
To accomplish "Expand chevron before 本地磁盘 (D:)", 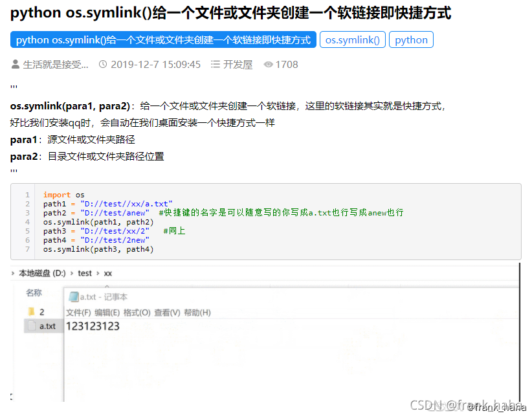I will [x=13, y=273].
